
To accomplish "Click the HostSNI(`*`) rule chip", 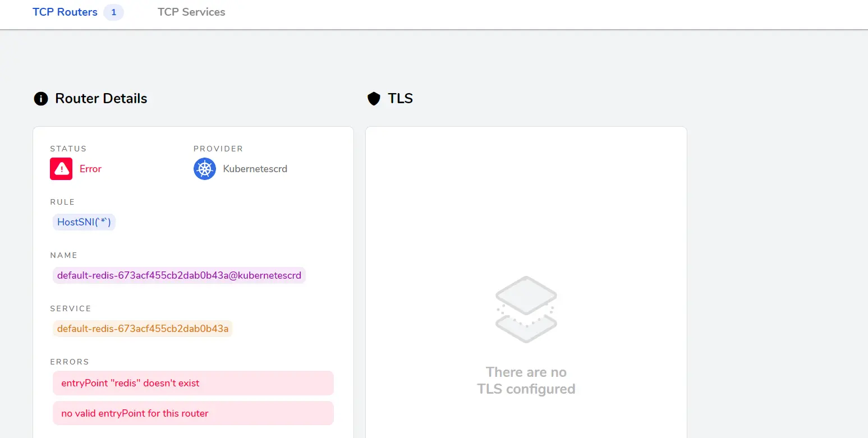I will tap(84, 222).
